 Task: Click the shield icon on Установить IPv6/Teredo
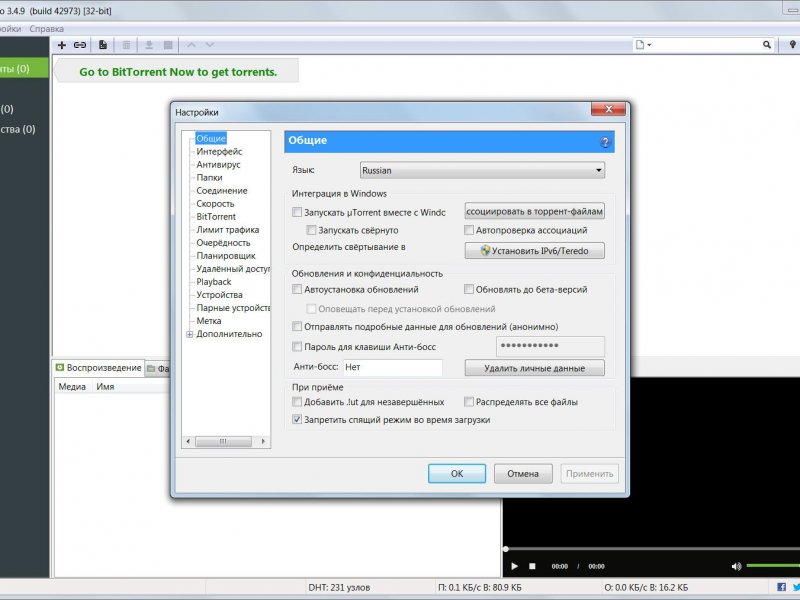point(485,251)
